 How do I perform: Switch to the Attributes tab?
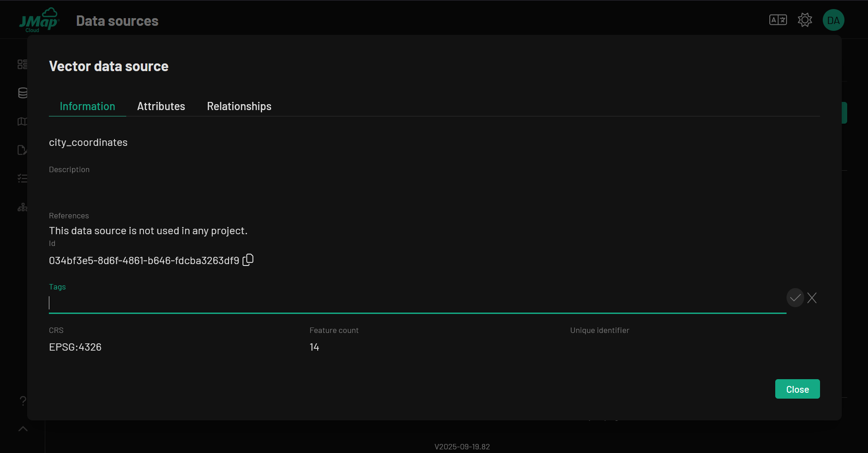pos(161,106)
